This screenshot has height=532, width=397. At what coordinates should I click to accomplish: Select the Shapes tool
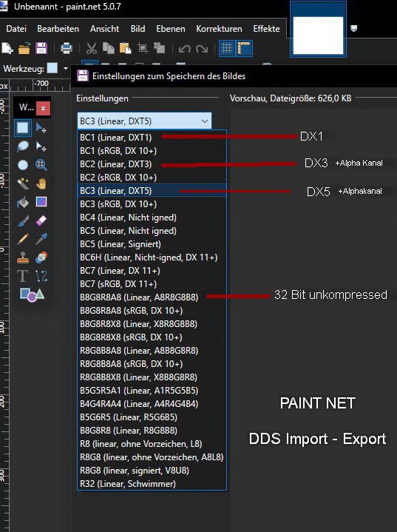pos(33,294)
